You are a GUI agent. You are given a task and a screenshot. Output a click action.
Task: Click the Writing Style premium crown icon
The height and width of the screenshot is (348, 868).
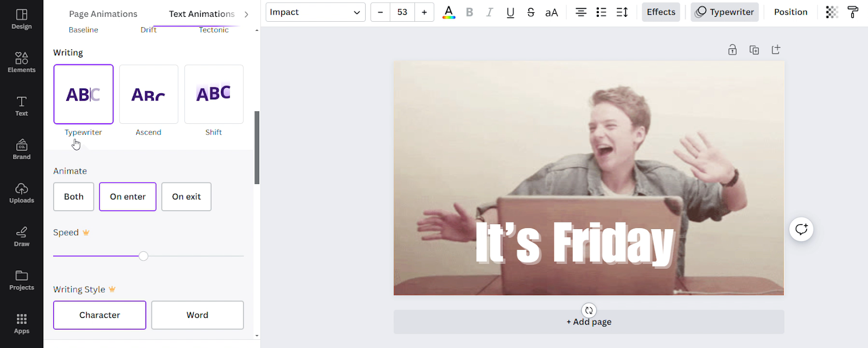[x=112, y=289]
